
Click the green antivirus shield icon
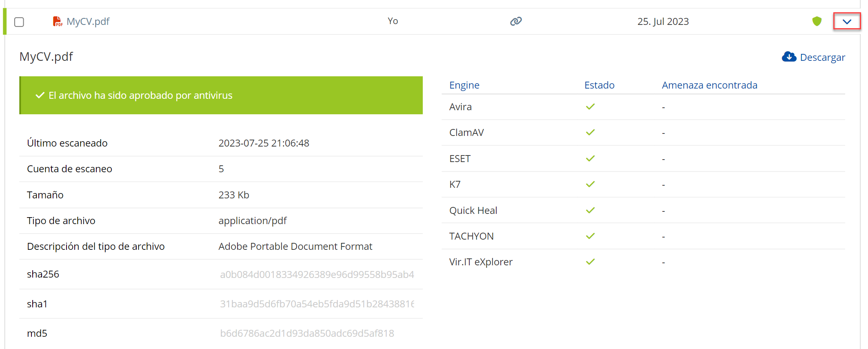coord(817,21)
